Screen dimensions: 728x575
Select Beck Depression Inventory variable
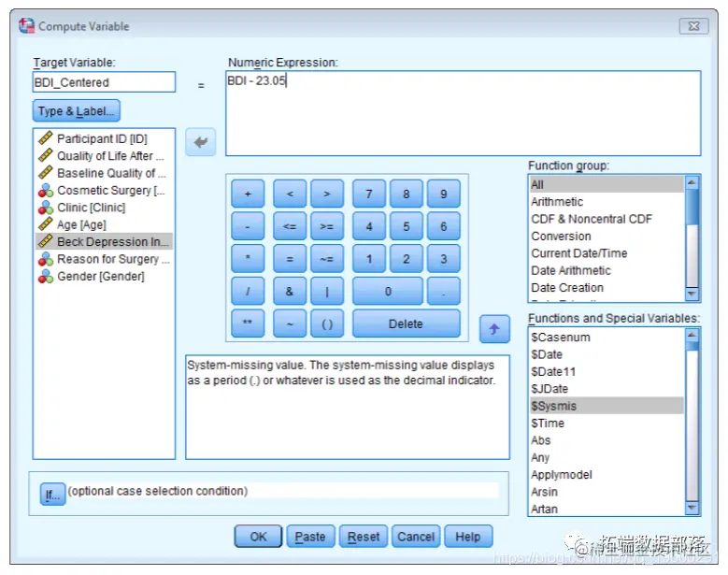pyautogui.click(x=104, y=241)
